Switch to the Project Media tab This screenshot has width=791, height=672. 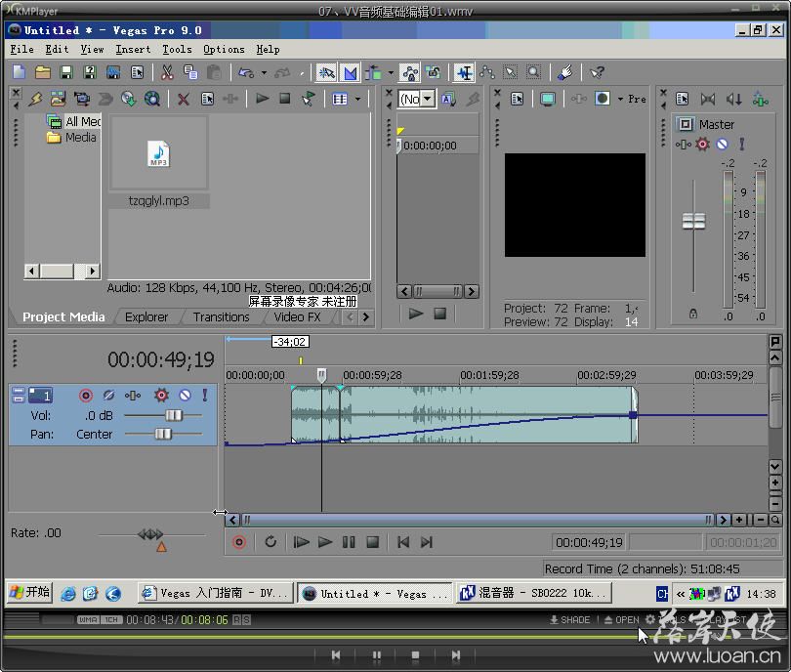pos(63,316)
